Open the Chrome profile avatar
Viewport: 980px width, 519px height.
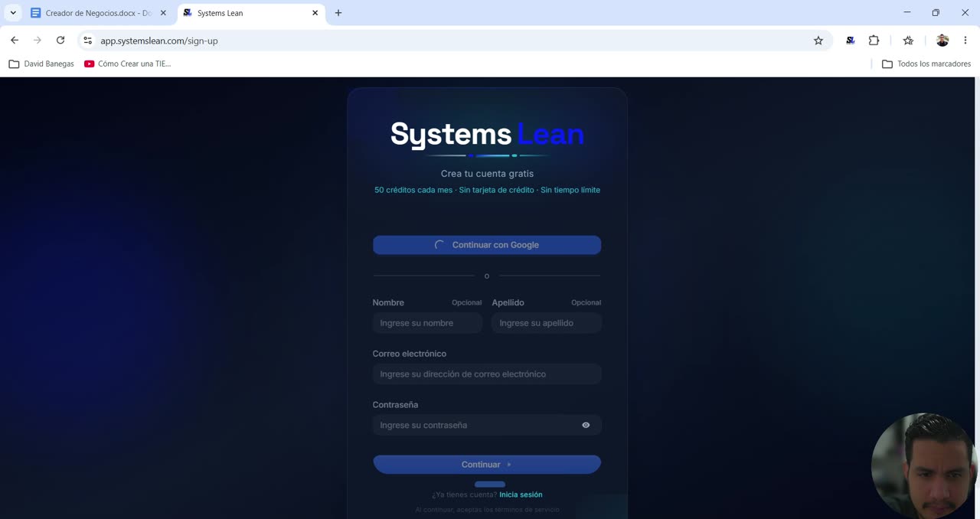pyautogui.click(x=942, y=41)
